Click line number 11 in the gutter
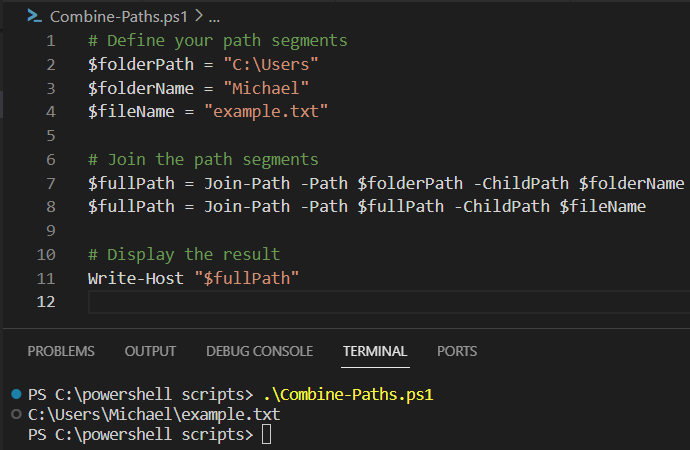The image size is (690, 450). click(x=46, y=278)
